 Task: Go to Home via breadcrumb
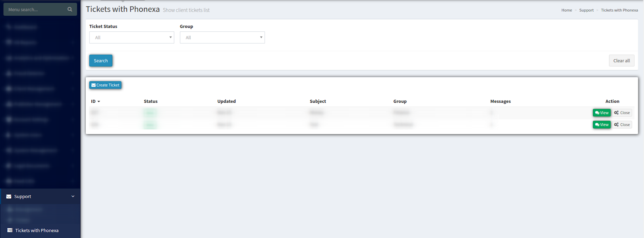(567, 10)
